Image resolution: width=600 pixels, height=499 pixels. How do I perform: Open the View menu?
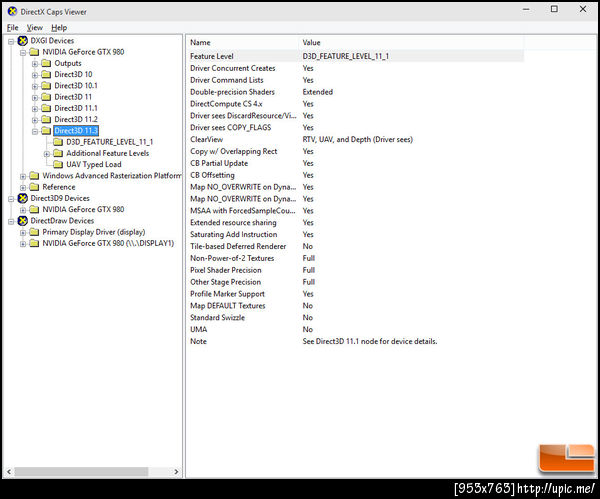[34, 28]
